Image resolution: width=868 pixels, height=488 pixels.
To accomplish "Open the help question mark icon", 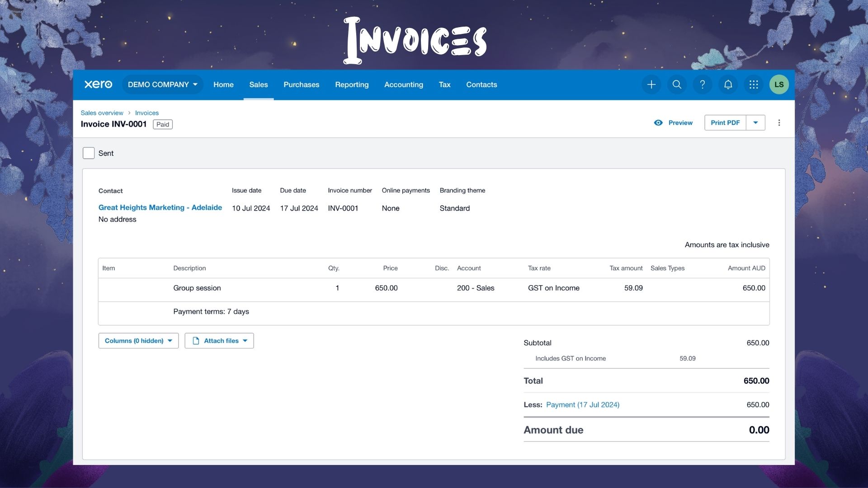I will click(x=702, y=84).
